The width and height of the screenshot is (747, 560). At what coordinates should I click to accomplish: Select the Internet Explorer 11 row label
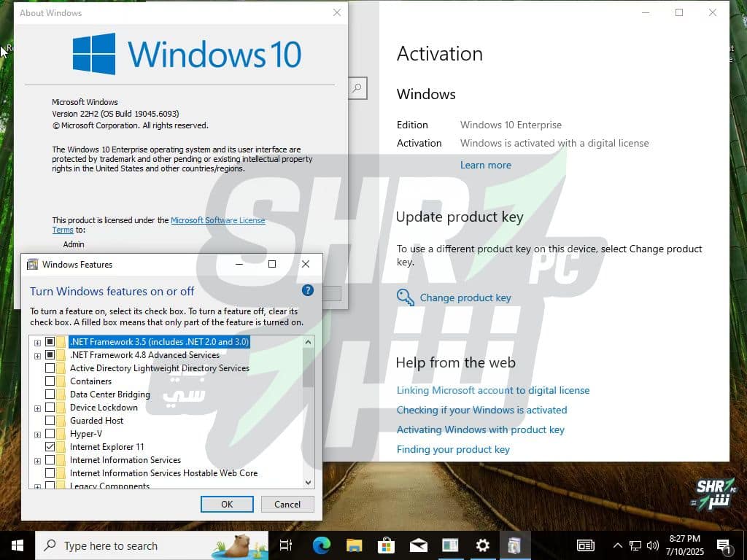(107, 447)
